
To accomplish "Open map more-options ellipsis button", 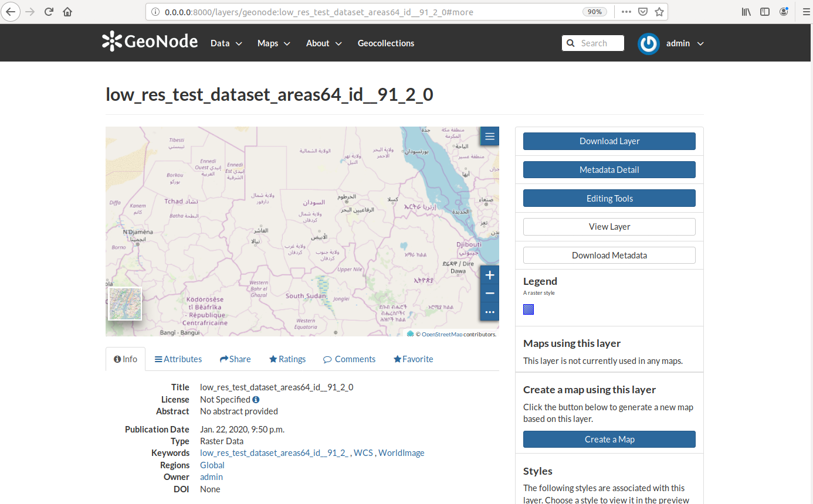I will (490, 312).
